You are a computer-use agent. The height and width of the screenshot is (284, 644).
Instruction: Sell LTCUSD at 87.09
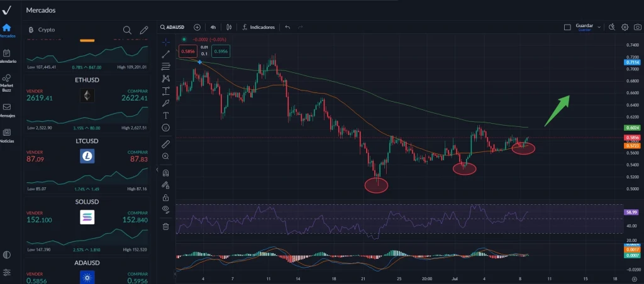pyautogui.click(x=35, y=156)
